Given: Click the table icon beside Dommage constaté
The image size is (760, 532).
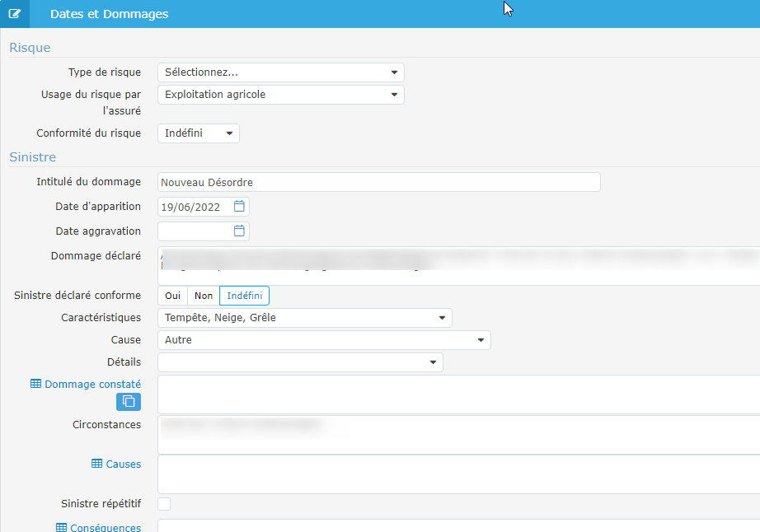Looking at the screenshot, I should [35, 384].
